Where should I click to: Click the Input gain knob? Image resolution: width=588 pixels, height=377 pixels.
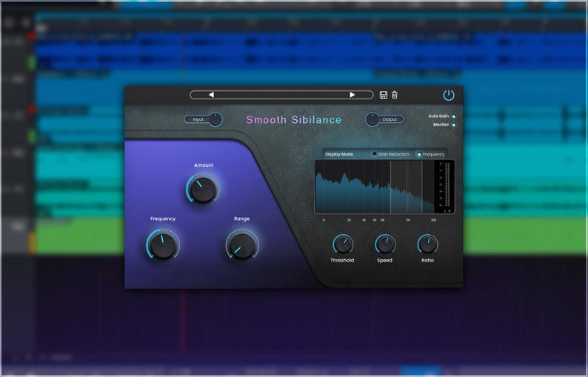[x=216, y=119]
